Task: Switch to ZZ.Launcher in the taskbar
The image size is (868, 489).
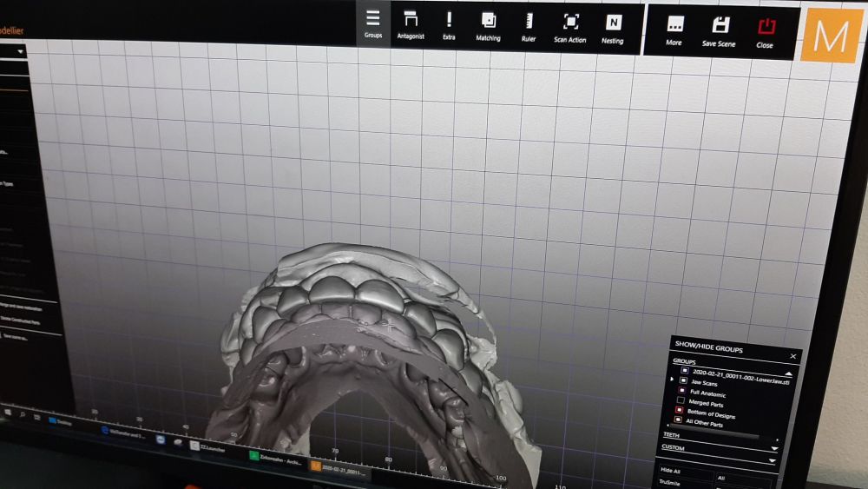Action: coord(207,447)
